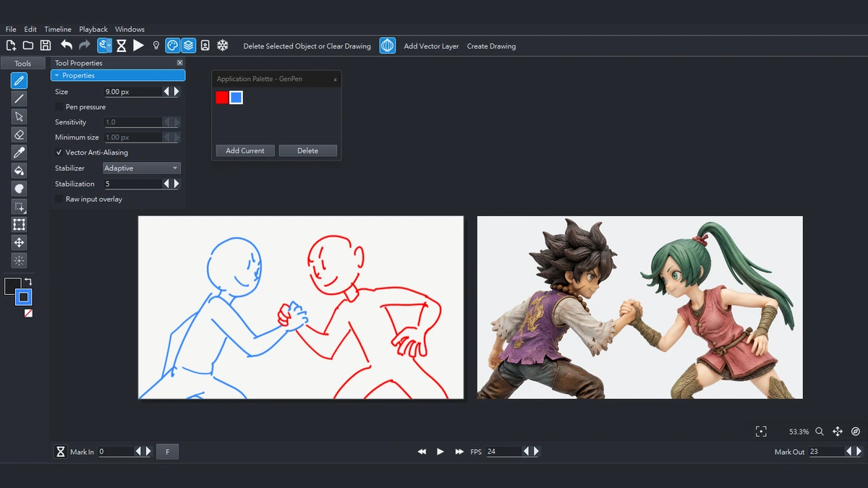The image size is (868, 488).
Task: Click Add Vector Layer
Action: tap(431, 46)
